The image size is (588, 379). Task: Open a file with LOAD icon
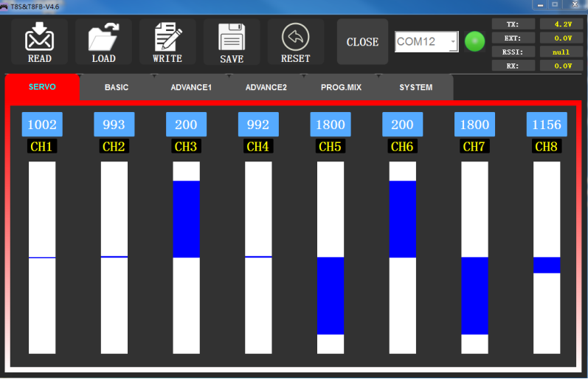[103, 41]
